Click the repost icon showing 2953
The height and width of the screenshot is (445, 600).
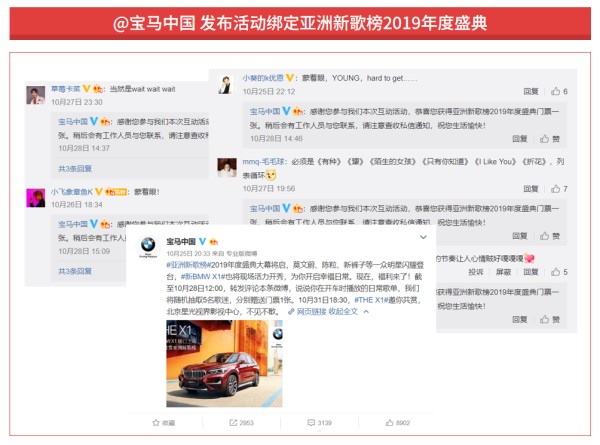[241, 423]
